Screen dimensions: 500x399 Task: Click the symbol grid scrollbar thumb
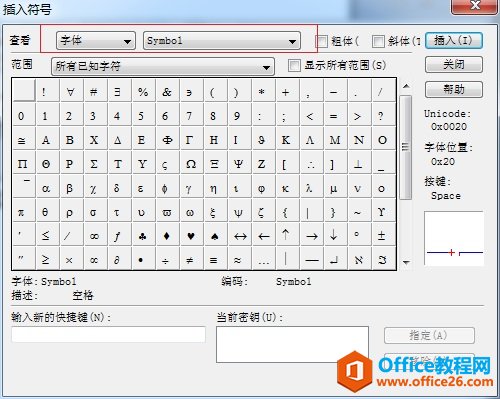[406, 147]
